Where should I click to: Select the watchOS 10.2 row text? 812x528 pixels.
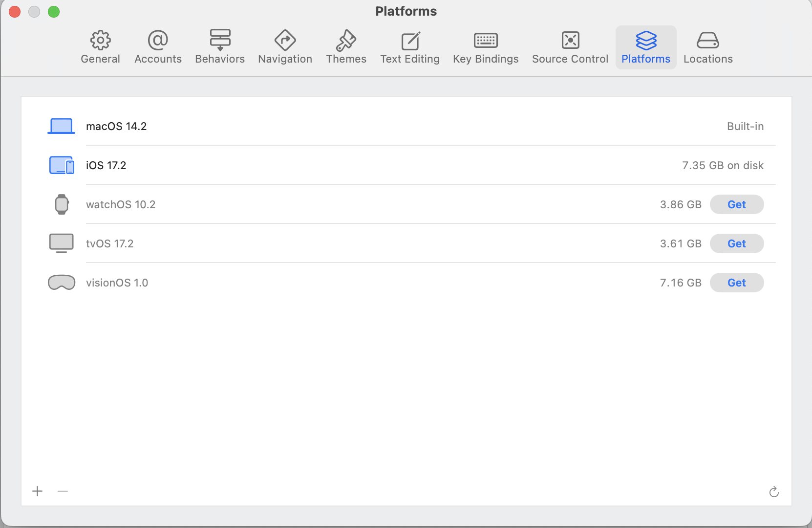(x=121, y=204)
